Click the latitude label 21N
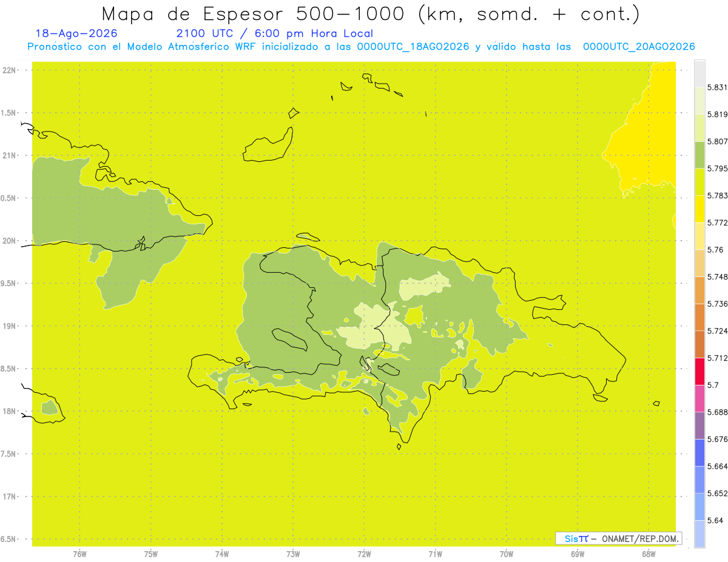The height and width of the screenshot is (562, 728). pyautogui.click(x=8, y=155)
